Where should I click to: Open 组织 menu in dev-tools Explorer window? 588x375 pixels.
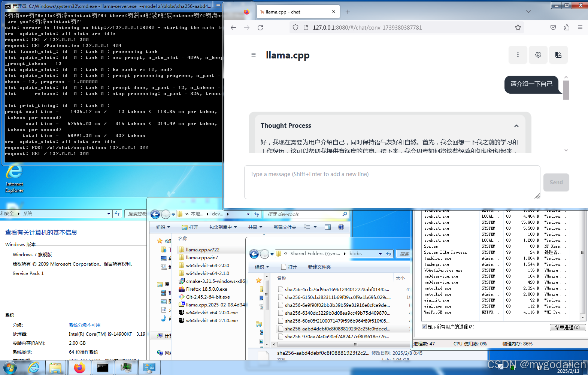point(163,227)
